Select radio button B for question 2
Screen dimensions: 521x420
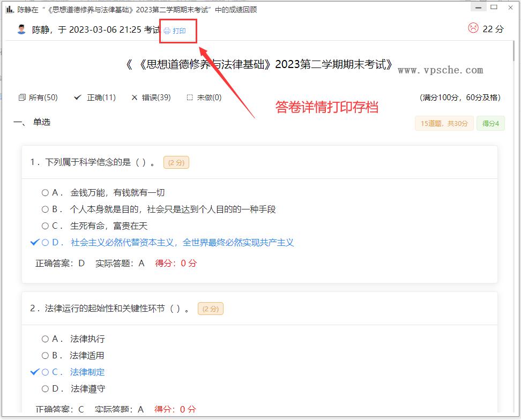44,355
